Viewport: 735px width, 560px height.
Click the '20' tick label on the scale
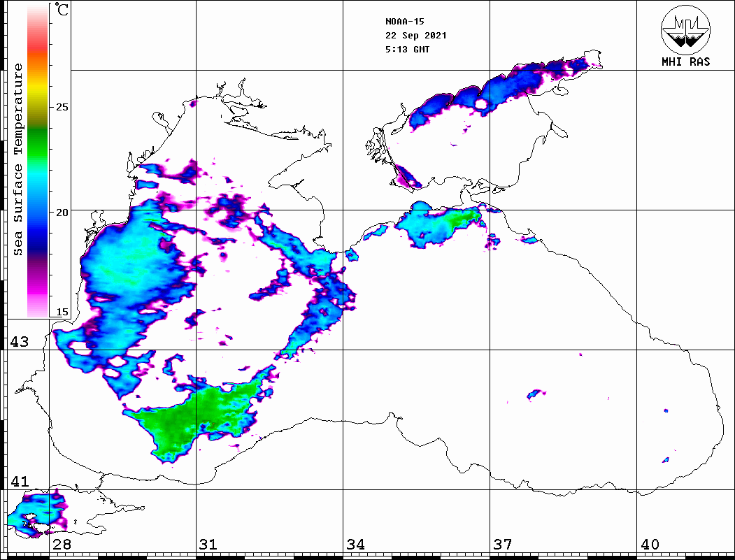click(x=62, y=213)
